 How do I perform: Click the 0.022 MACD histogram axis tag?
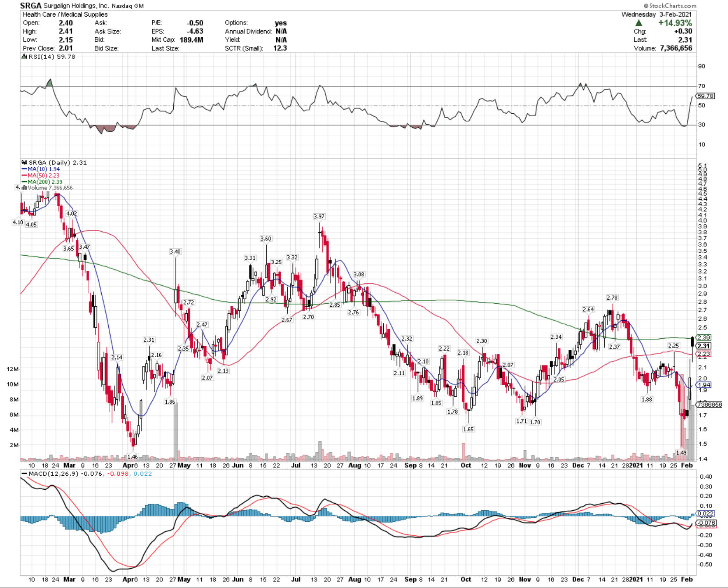pyautogui.click(x=705, y=513)
